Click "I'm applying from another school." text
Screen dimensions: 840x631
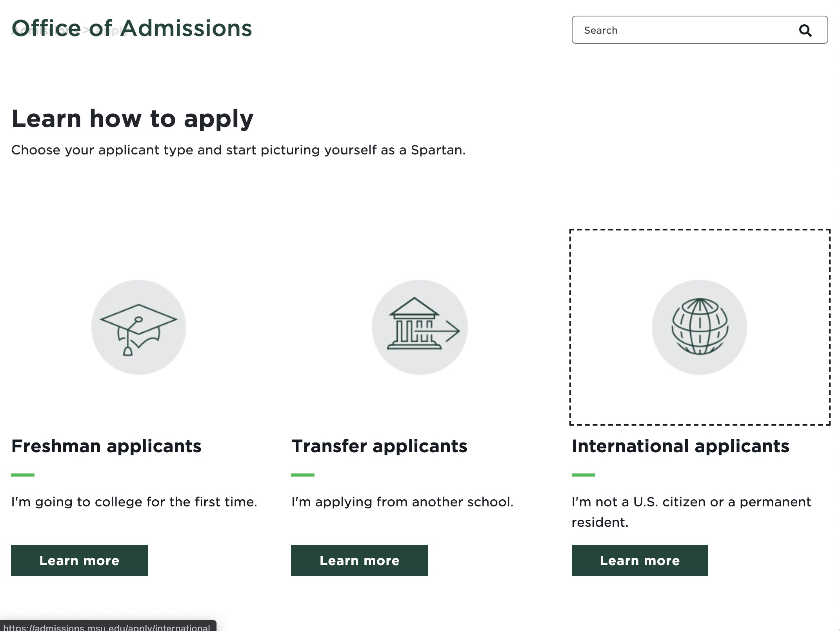(402, 502)
